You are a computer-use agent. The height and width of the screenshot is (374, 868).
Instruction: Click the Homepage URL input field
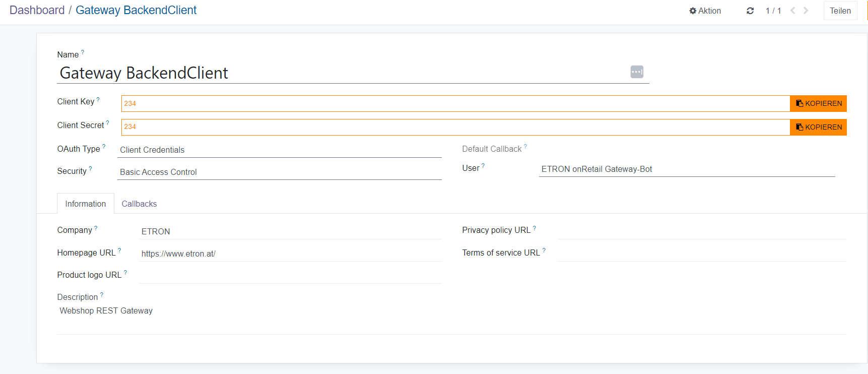click(x=290, y=254)
